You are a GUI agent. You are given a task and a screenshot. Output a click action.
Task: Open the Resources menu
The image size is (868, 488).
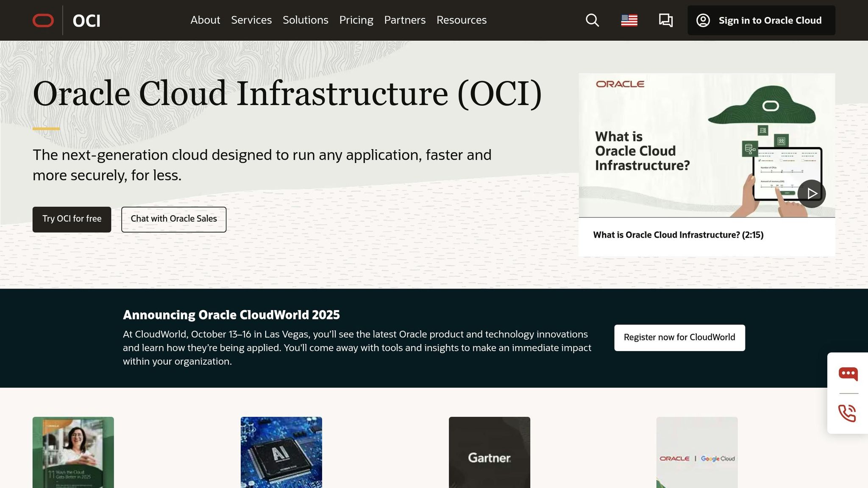(462, 20)
